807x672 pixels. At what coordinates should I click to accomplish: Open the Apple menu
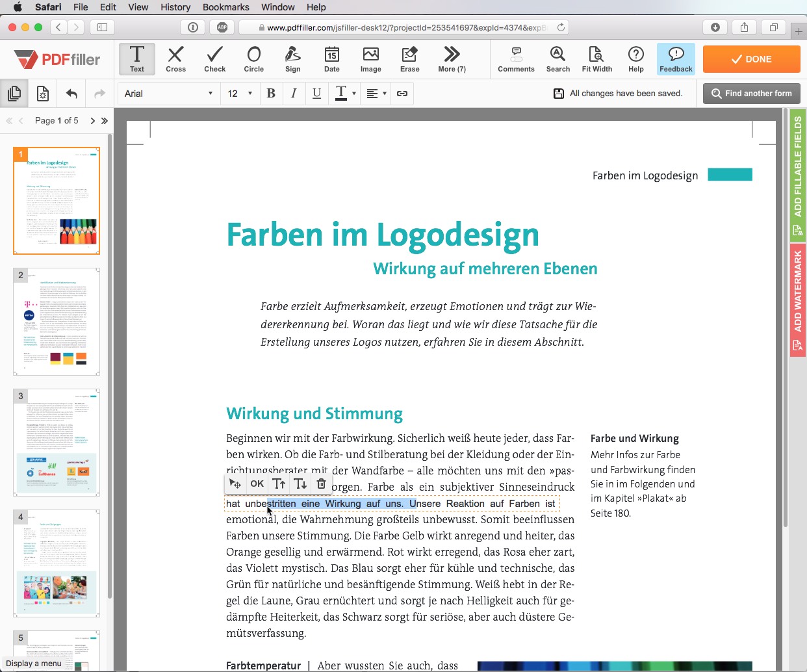pyautogui.click(x=18, y=7)
